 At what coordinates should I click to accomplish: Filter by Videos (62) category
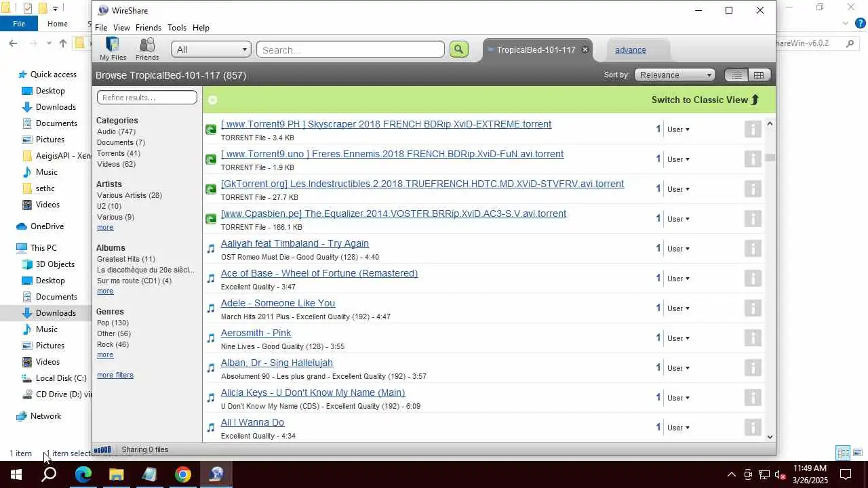click(x=116, y=164)
